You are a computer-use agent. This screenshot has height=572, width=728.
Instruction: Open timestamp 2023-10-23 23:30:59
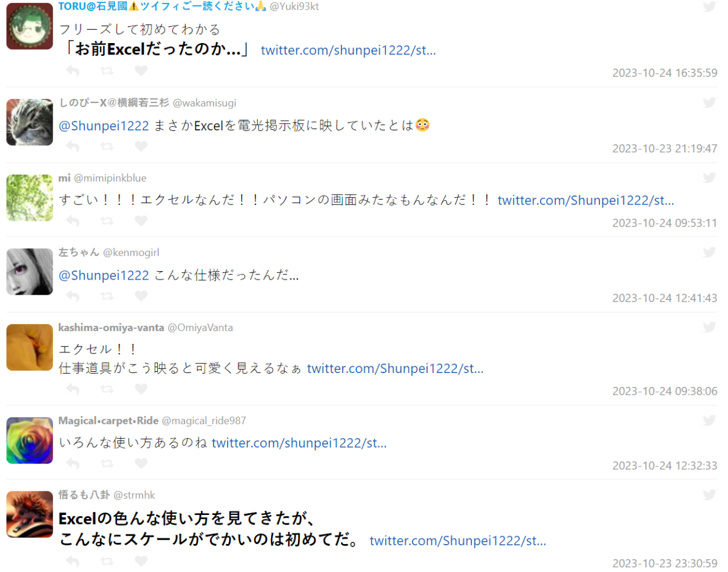(664, 564)
